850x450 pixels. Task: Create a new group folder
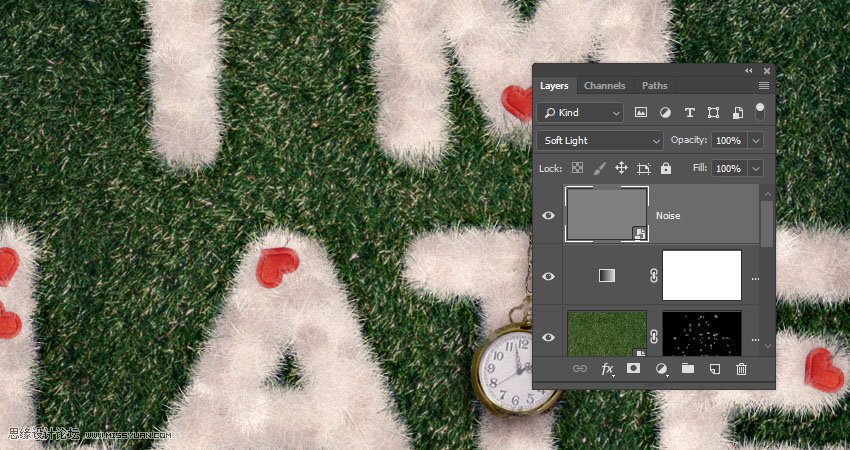688,369
